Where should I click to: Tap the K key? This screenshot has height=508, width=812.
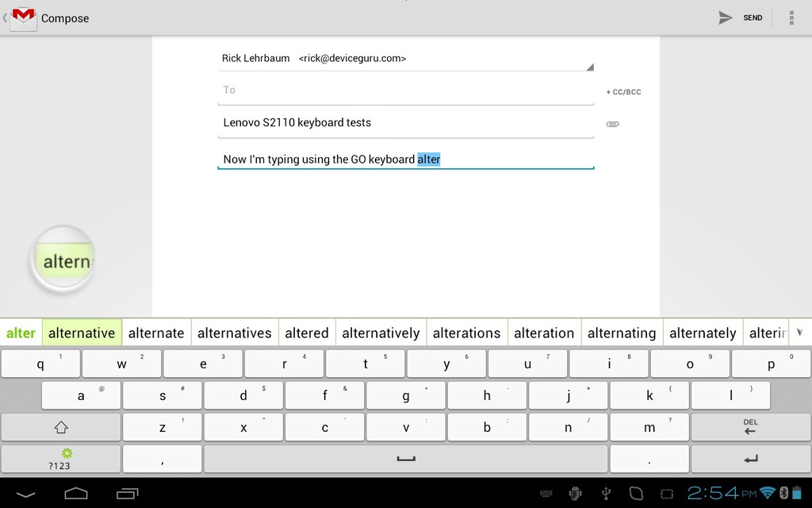pos(649,395)
